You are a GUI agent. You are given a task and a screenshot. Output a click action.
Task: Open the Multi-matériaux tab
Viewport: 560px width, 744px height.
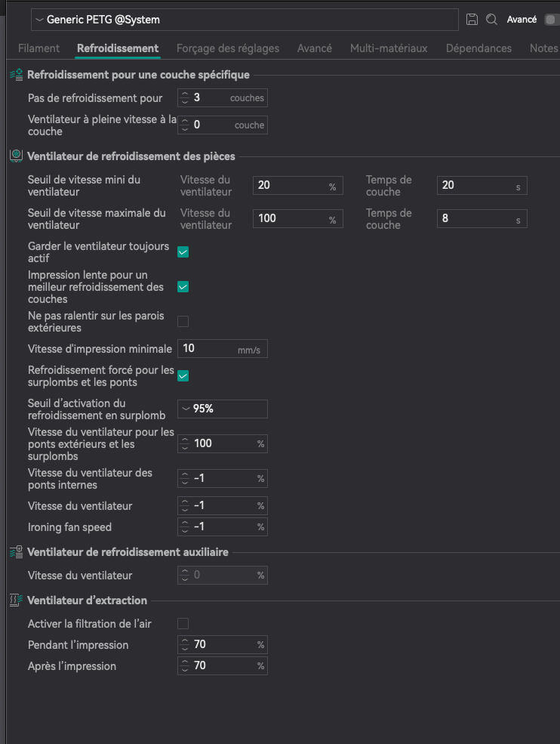click(388, 48)
